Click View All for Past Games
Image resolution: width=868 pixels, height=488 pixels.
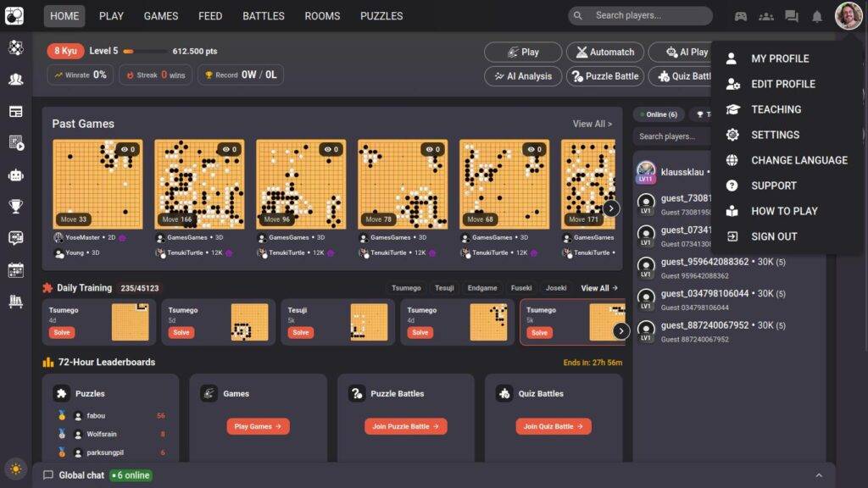[x=592, y=124]
